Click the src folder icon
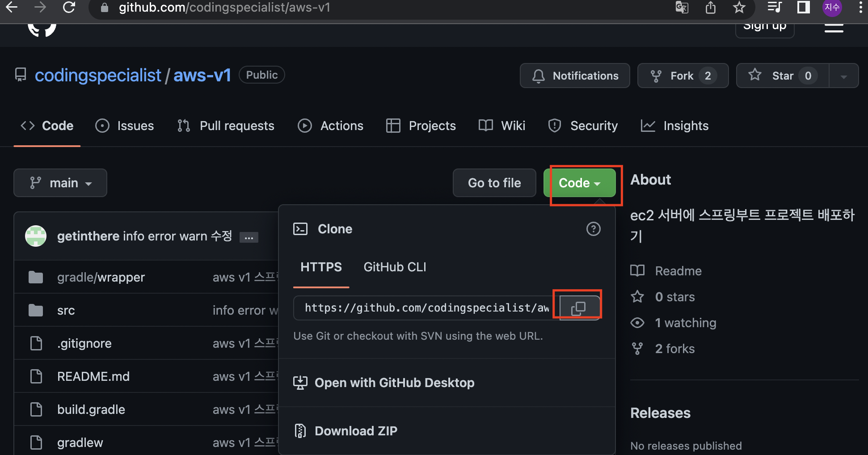The image size is (868, 455). (x=36, y=310)
